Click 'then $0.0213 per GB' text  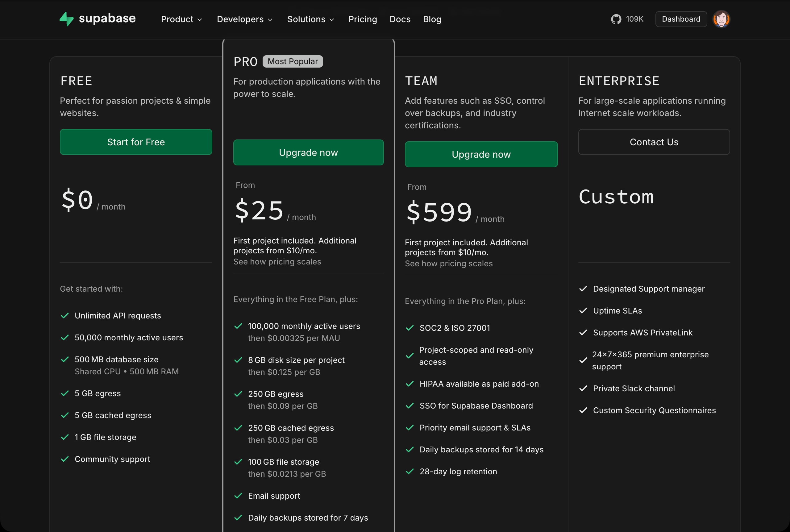(x=287, y=474)
